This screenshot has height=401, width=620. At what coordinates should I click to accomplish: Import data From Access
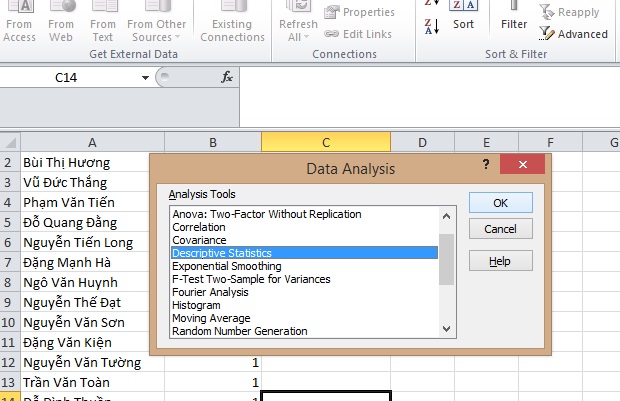[x=19, y=23]
